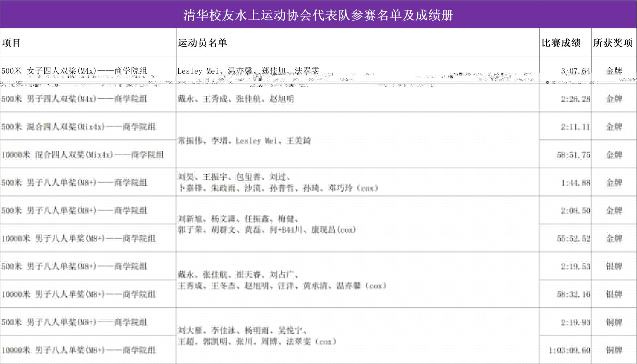Image resolution: width=637 pixels, height=364 pixels.
Task: Select the 项目 column header
Action: pyautogui.click(x=88, y=42)
